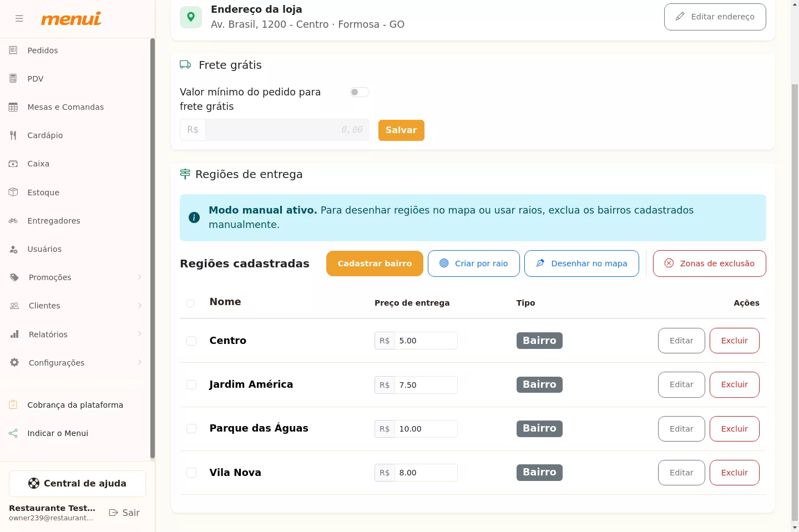Open Central de ajuda
Screen dimensions: 799x532
[77, 484]
